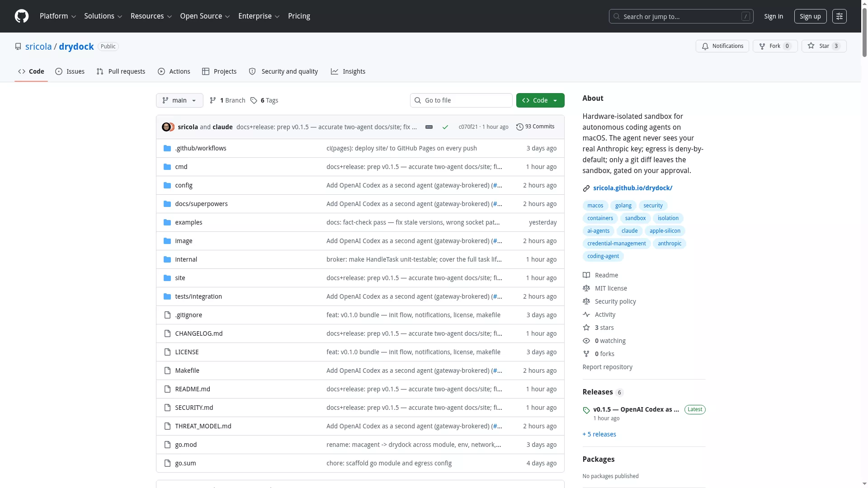Open the .github/workflows folder icon

(x=167, y=148)
